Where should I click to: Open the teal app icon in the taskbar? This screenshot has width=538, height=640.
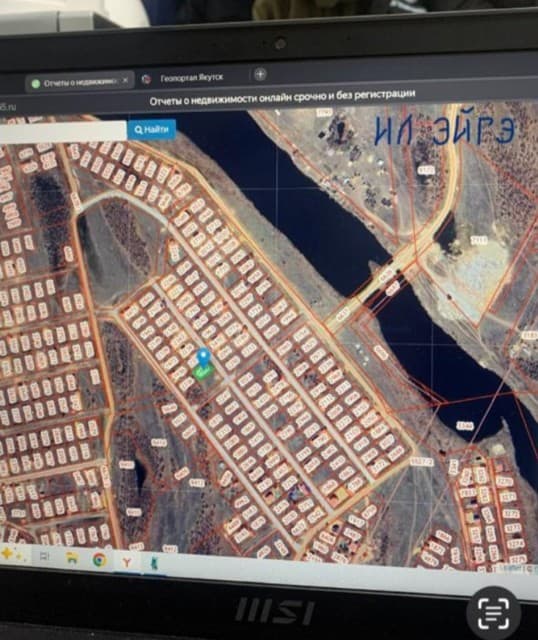coord(155,564)
